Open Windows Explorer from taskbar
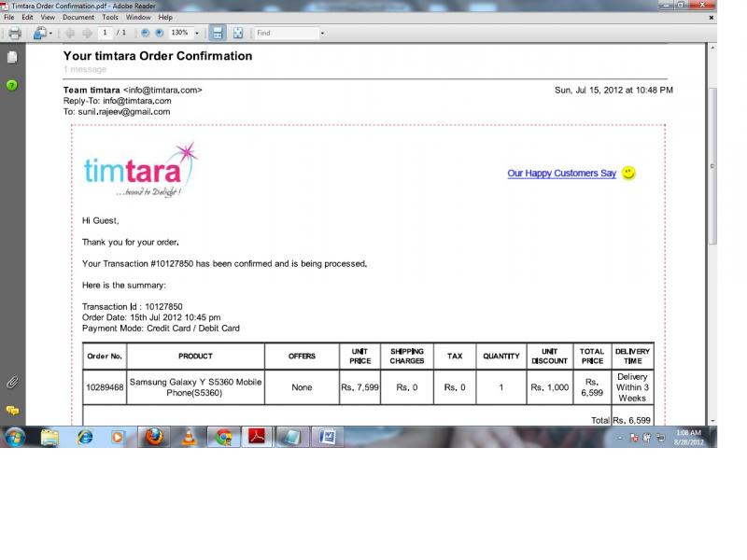Screen dimensions: 747x560 click(49, 437)
